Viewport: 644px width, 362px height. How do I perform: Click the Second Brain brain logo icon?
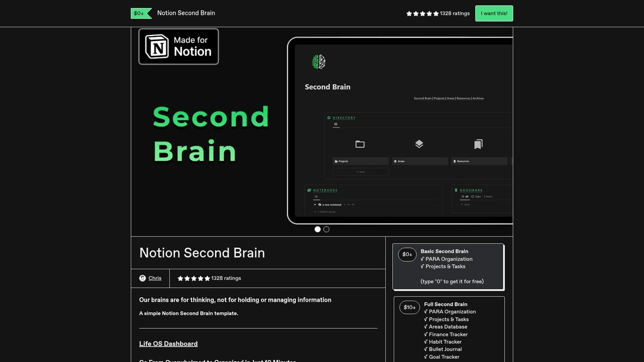click(x=318, y=61)
